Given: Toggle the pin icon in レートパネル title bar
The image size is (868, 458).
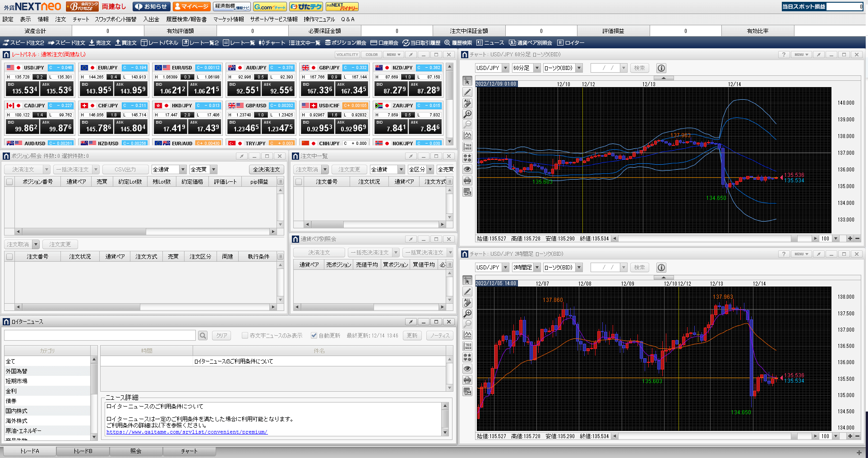Looking at the screenshot, I should (x=411, y=55).
